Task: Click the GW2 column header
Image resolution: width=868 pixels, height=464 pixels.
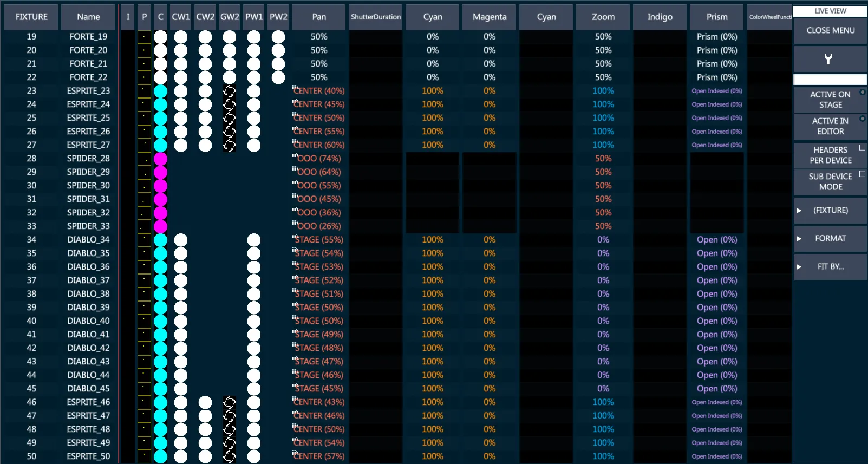Action: tap(230, 17)
